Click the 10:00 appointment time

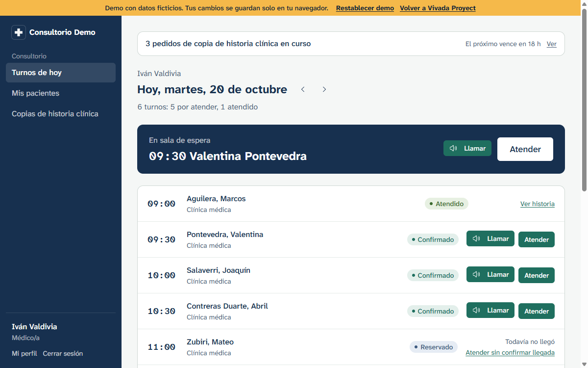tap(162, 275)
